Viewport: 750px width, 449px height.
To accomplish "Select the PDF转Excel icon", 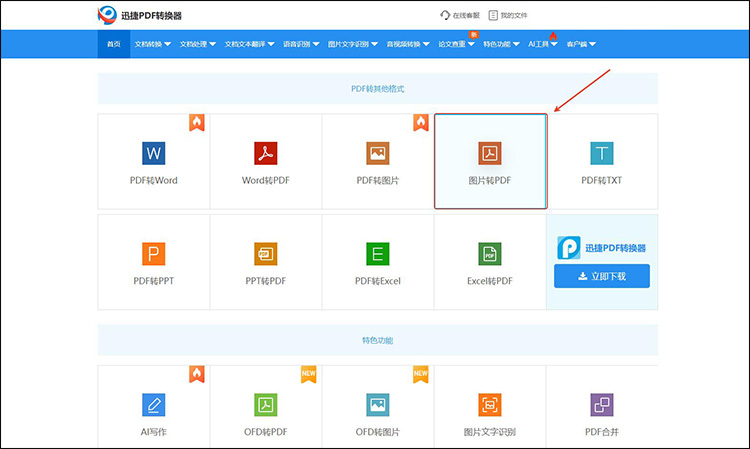I will tap(377, 253).
